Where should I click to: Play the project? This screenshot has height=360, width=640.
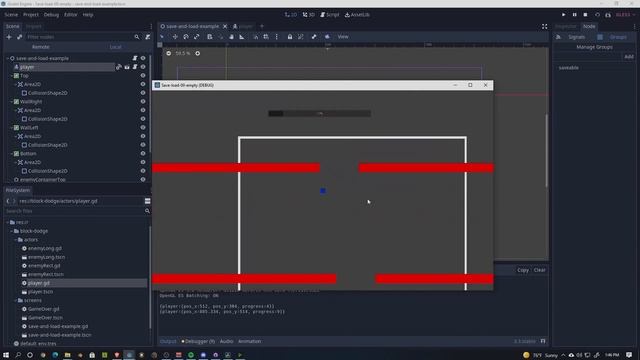point(564,15)
